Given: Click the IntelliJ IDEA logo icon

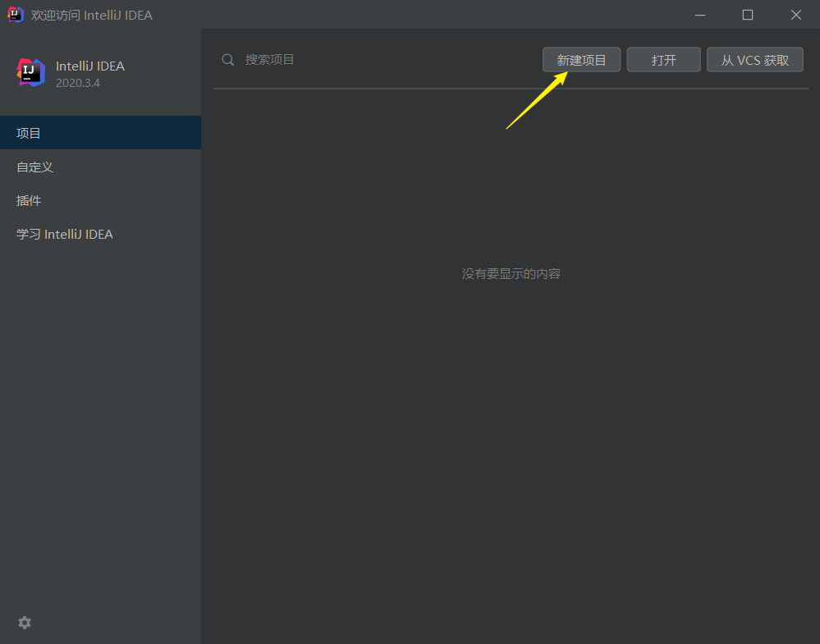Looking at the screenshot, I should (30, 72).
